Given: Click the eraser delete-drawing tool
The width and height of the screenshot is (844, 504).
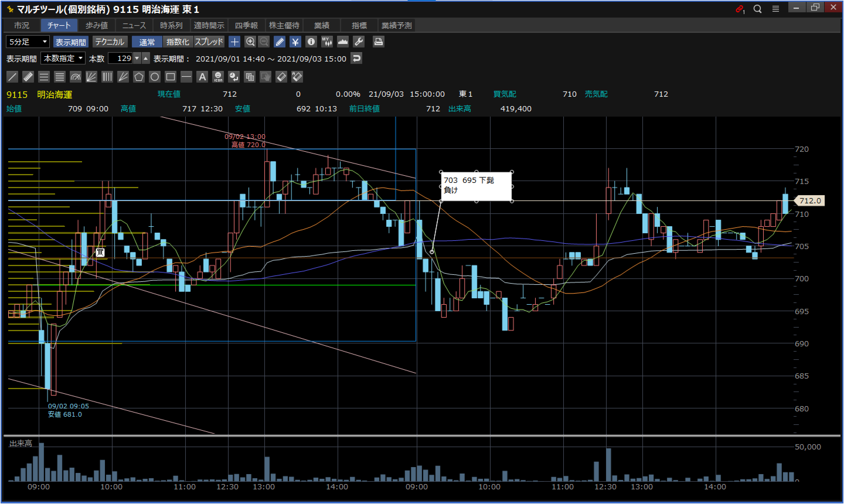Looking at the screenshot, I should [281, 77].
